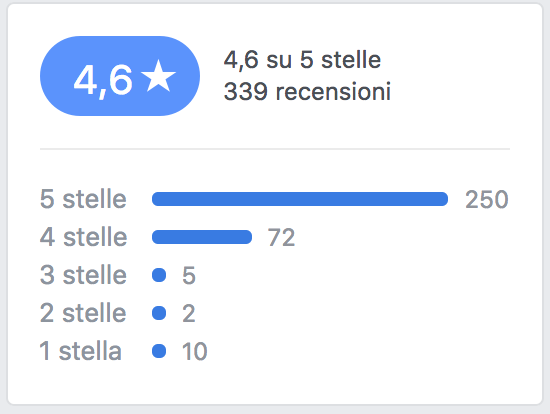550x414 pixels.
Task: Click the 2 stelle label
Action: click(x=83, y=313)
